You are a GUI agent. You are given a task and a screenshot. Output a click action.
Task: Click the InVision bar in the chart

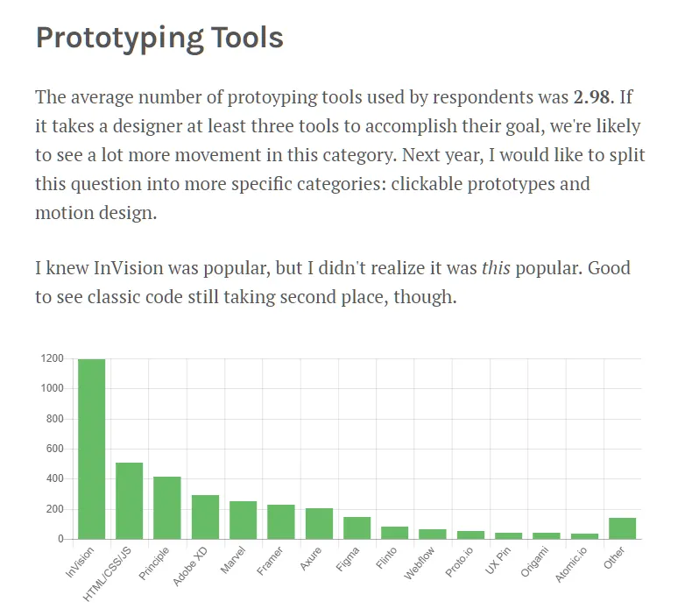click(x=91, y=449)
